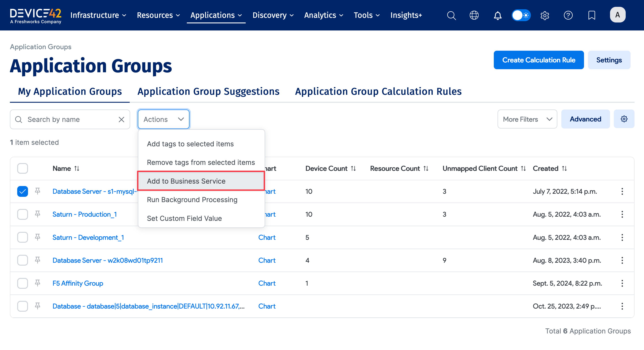Toggle the dark mode switch
Screen dimensions: 644x350
[521, 15]
